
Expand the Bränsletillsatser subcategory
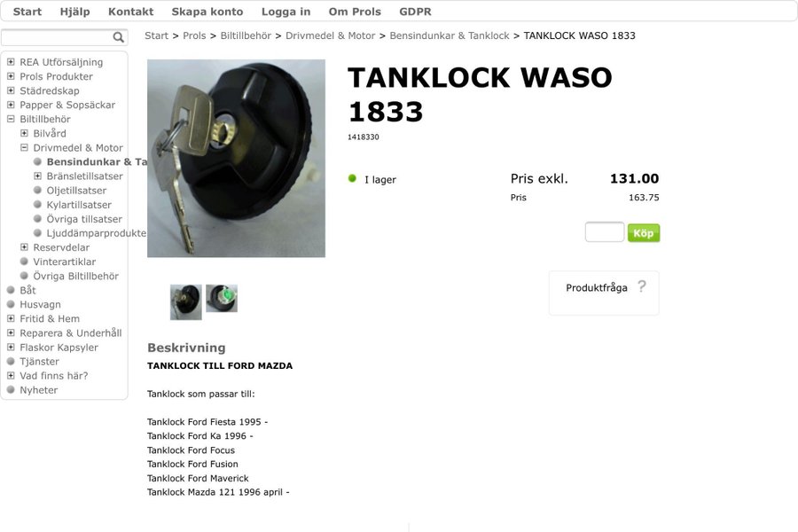coord(37,176)
